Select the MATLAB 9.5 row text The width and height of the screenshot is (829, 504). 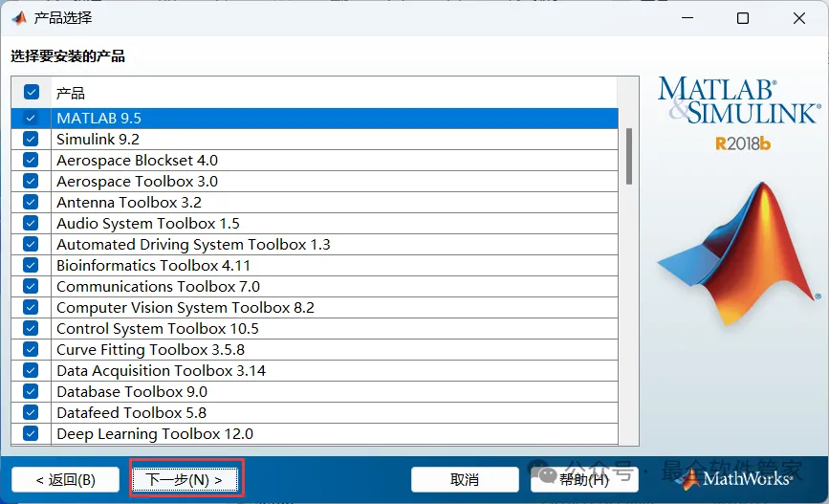98,118
